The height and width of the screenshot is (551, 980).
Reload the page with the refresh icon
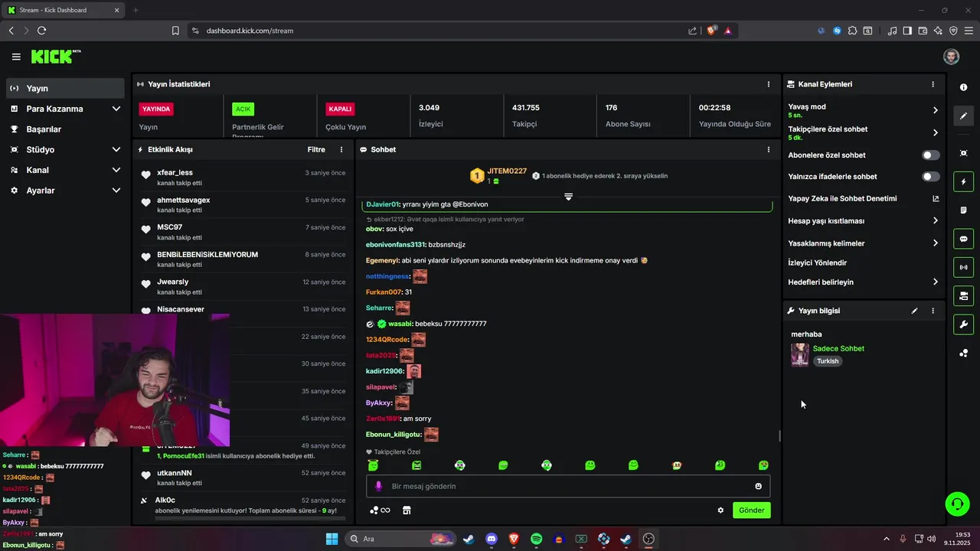[41, 31]
